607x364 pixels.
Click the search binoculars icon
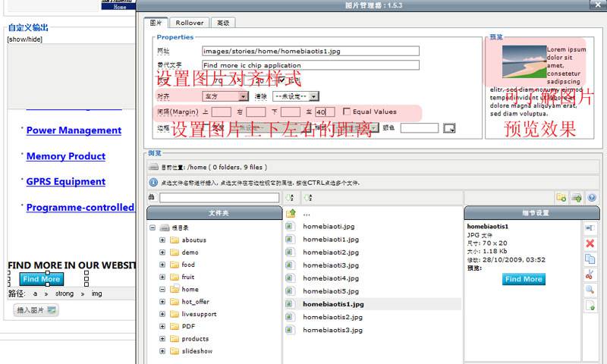(x=152, y=197)
